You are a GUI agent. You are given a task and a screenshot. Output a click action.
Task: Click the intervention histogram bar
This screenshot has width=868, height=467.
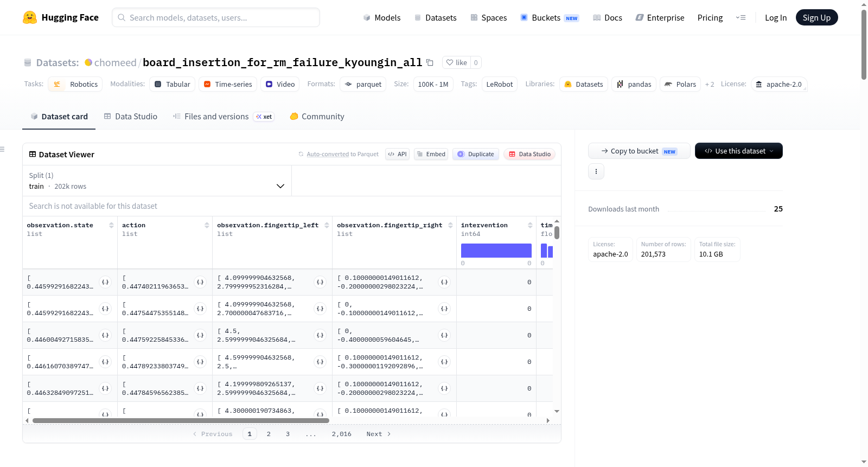(496, 250)
